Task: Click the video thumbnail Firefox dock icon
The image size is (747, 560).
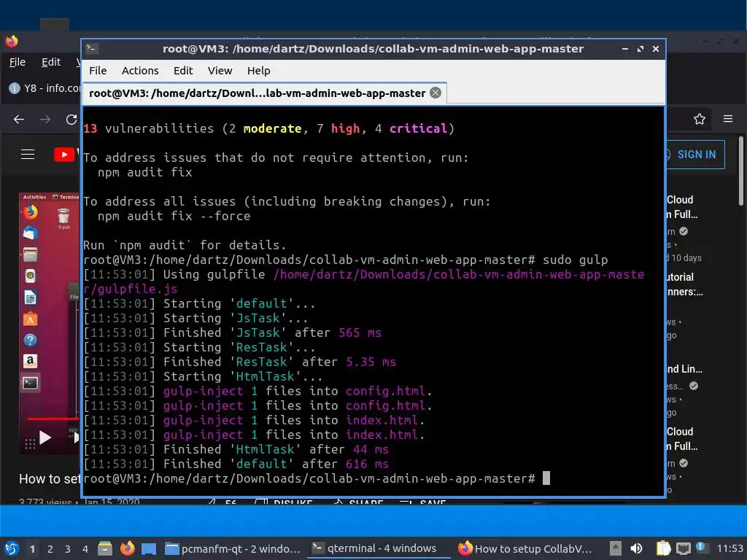Action: (30, 212)
